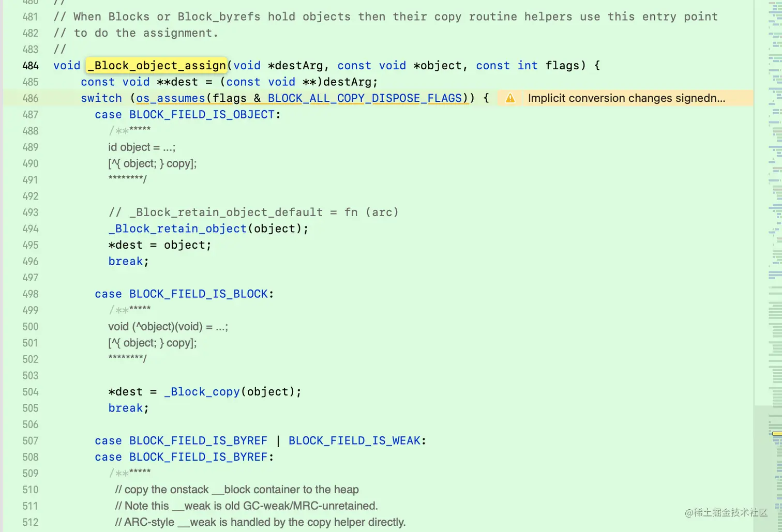
Task: Click BLOCK_FIELD_IS_BYREF on line 508
Action: tap(199, 457)
